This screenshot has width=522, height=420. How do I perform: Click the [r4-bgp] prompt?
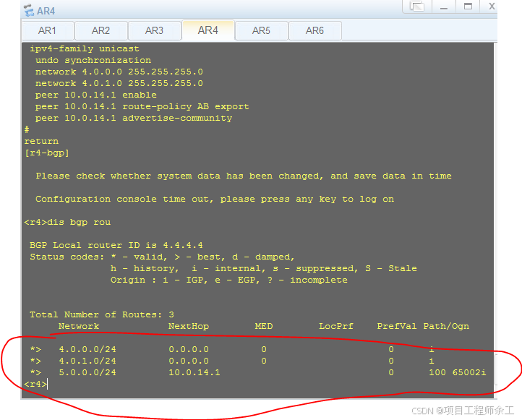(x=46, y=153)
